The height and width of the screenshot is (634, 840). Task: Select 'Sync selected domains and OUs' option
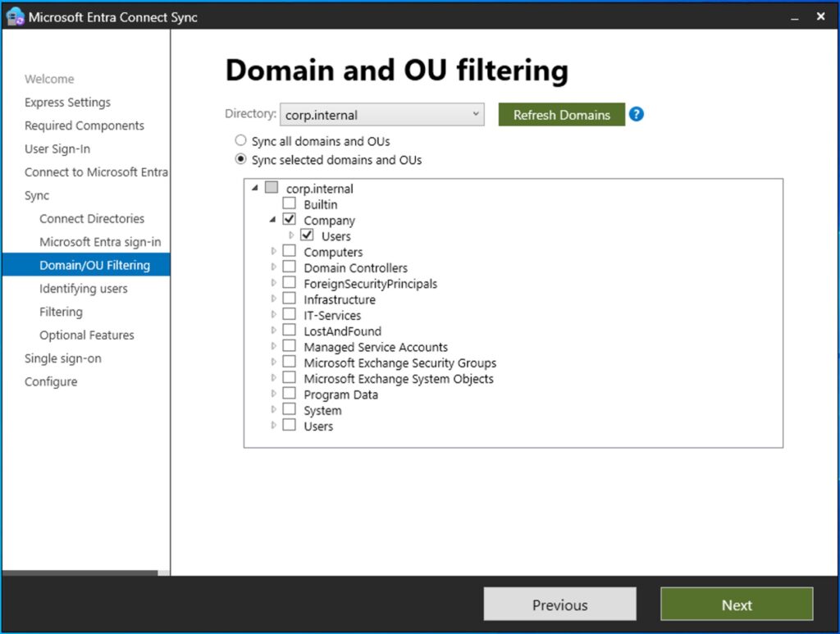click(x=241, y=159)
